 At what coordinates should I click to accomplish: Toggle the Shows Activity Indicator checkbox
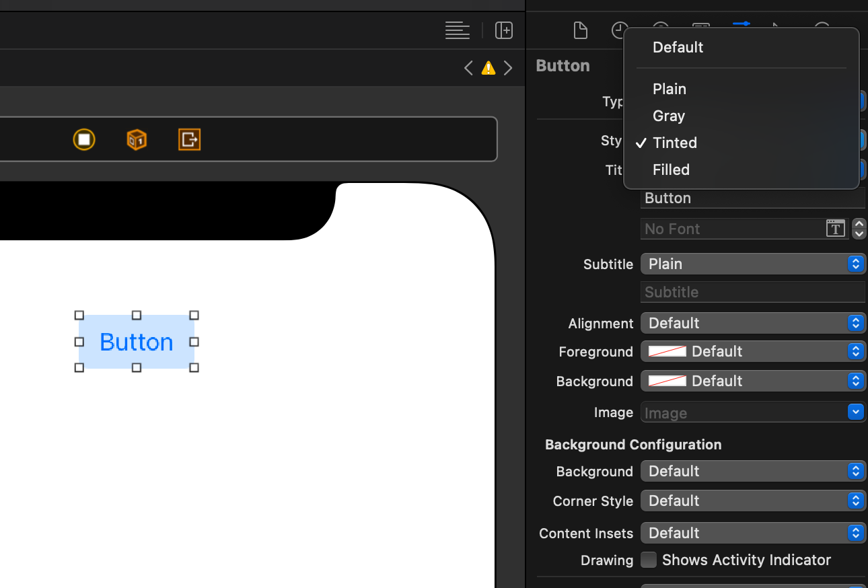[x=648, y=560]
